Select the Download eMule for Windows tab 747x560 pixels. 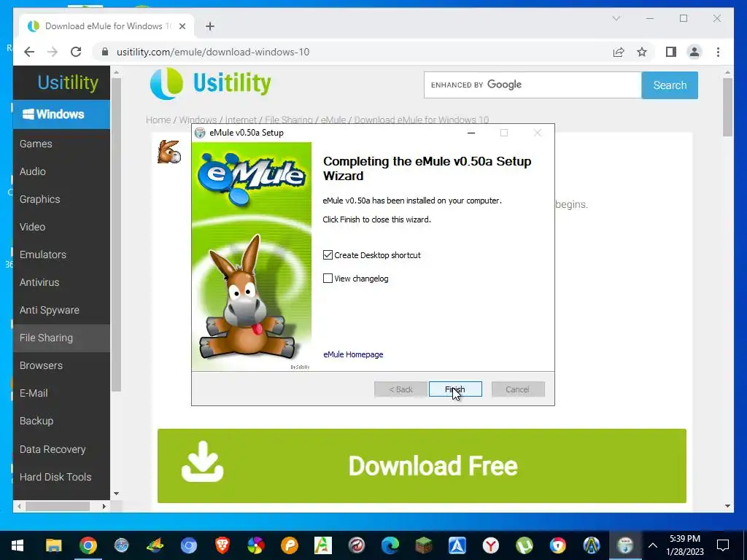pos(107,26)
